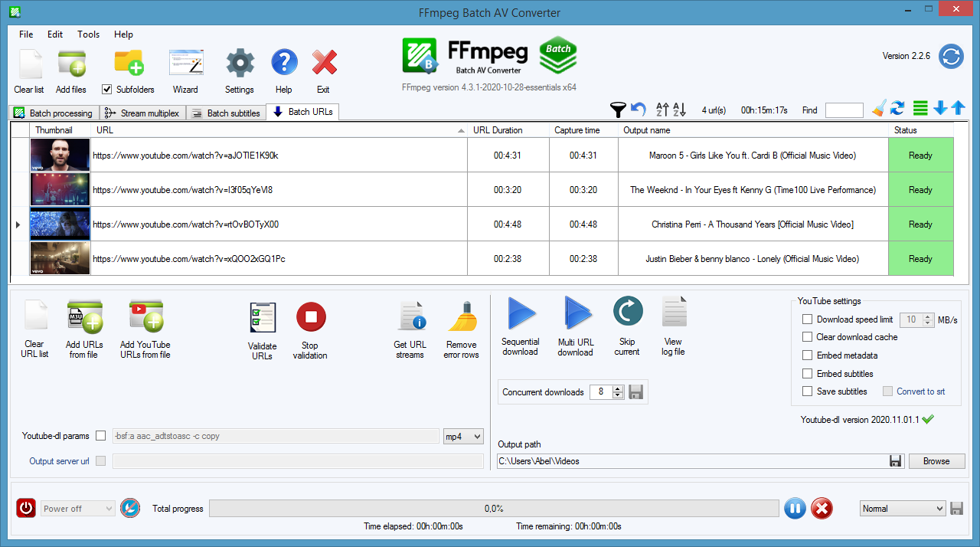The height and width of the screenshot is (547, 980).
Task: Enable Embed metadata option
Action: tap(807, 355)
